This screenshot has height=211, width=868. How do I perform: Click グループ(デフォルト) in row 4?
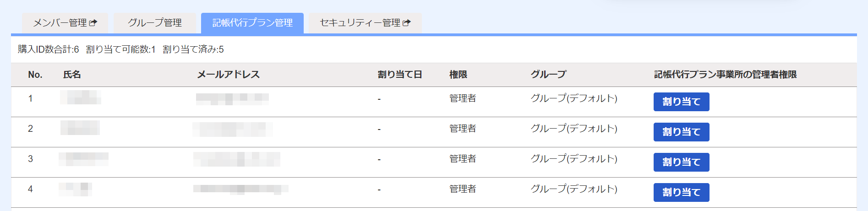coord(574,189)
